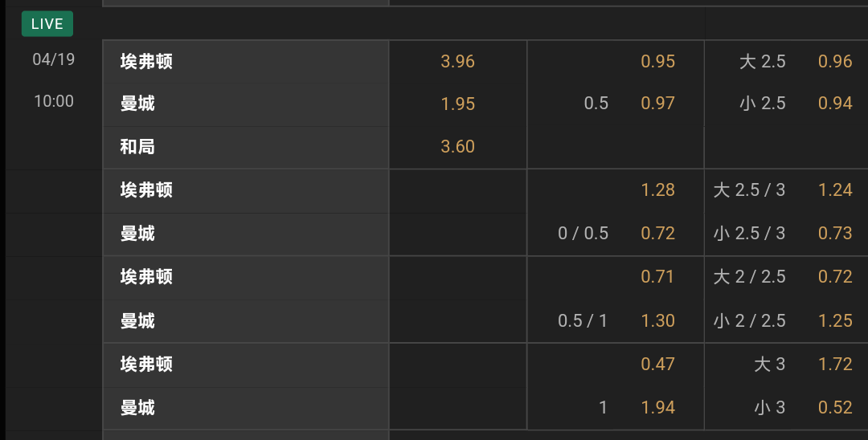Pick Man City (曼城) win odds 1.95
This screenshot has width=868, height=440.
coord(458,104)
